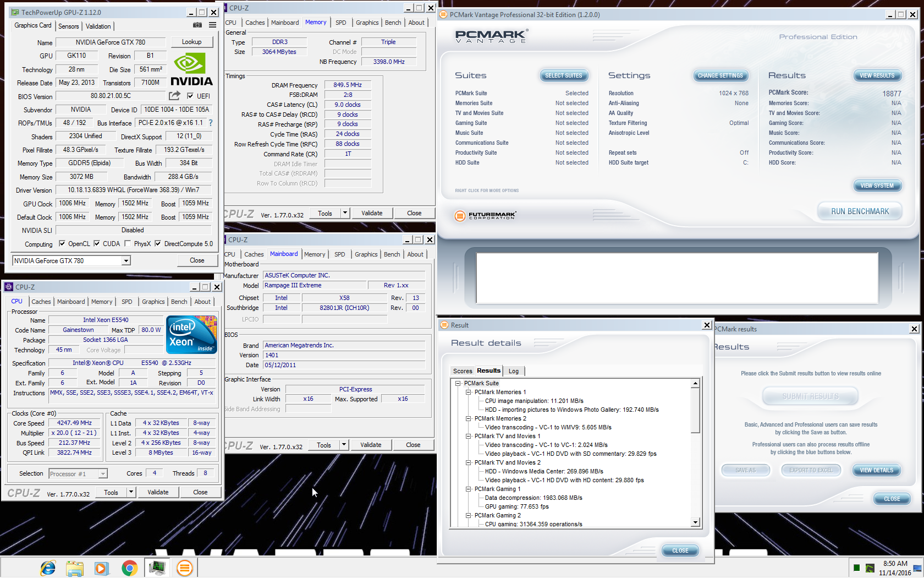Click VIEW SYSTEM button
The width and height of the screenshot is (924, 578).
[x=877, y=186]
